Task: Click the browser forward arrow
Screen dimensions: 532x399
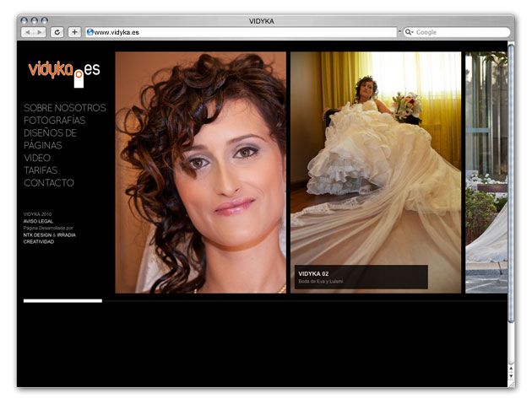Action: 40,32
